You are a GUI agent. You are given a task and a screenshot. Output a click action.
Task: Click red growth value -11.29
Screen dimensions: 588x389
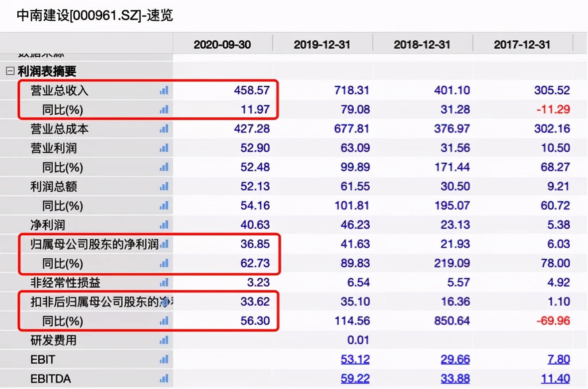553,109
